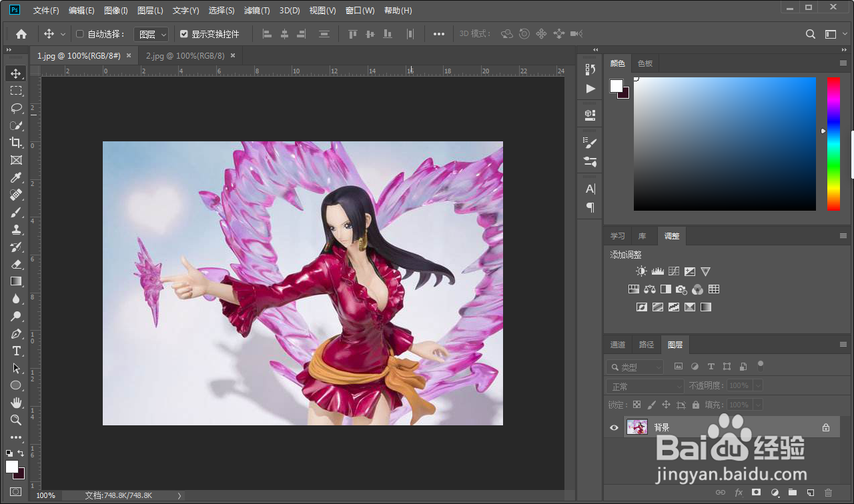The image size is (854, 504).
Task: Switch to the 通道 panel tab
Action: click(618, 345)
